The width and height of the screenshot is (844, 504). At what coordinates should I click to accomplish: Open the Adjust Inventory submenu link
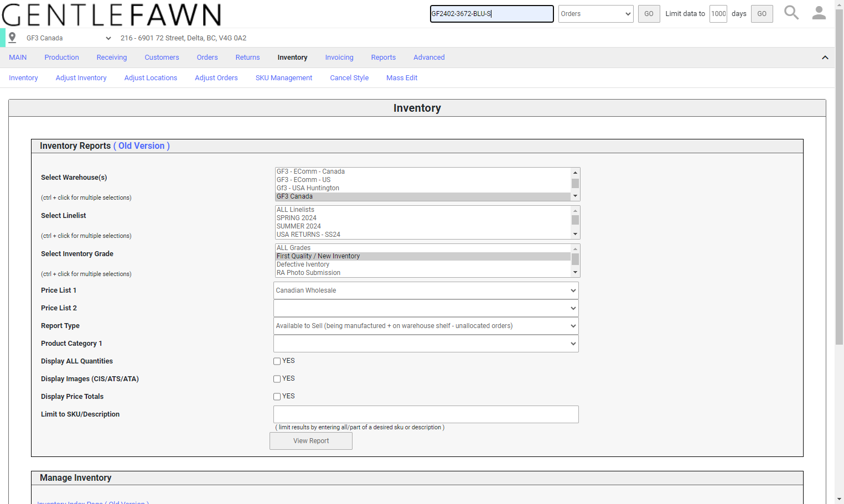click(81, 78)
